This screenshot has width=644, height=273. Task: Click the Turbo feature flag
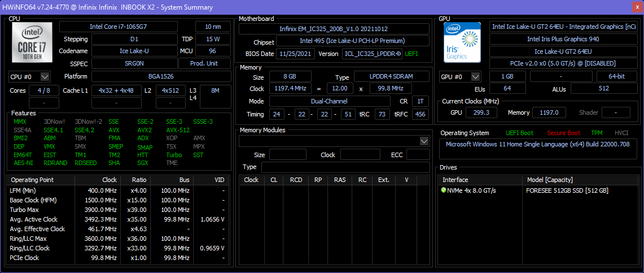point(174,155)
